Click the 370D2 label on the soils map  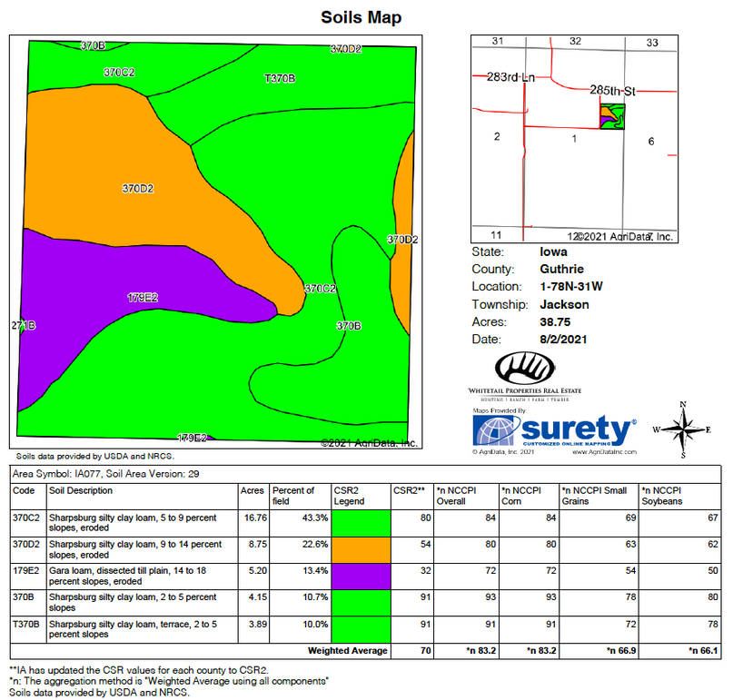coord(137,188)
